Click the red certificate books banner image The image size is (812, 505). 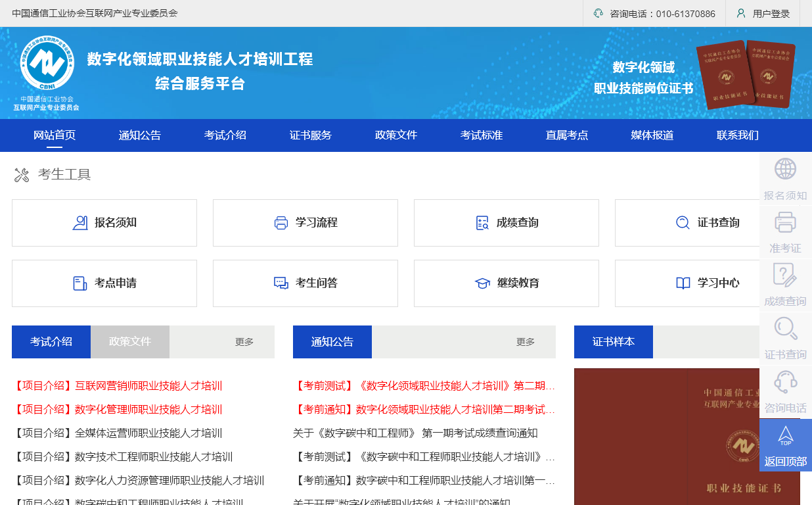746,74
